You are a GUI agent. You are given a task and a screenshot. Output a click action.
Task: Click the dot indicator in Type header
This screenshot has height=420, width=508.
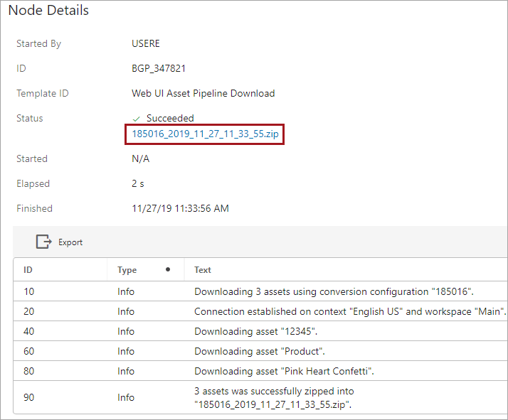tap(168, 269)
